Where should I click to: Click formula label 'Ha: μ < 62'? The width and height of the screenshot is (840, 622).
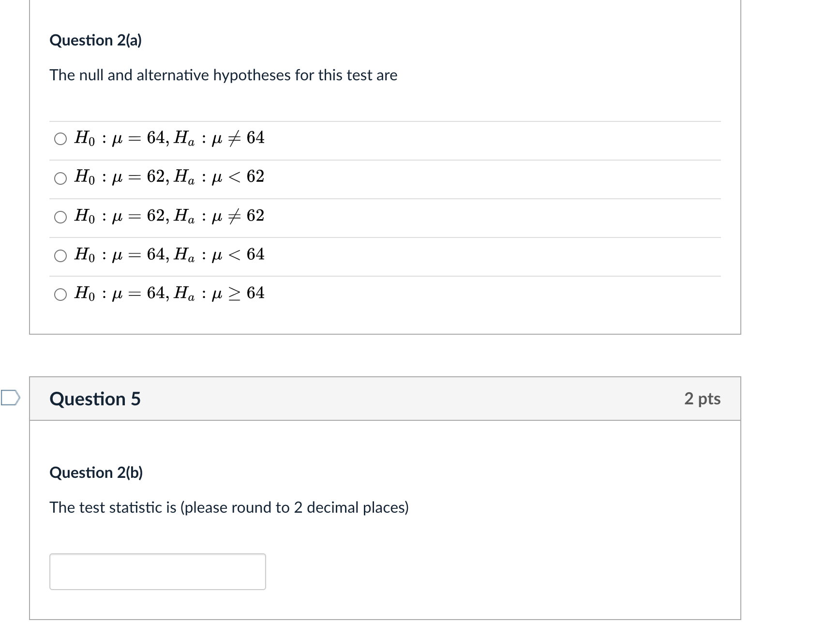click(219, 177)
